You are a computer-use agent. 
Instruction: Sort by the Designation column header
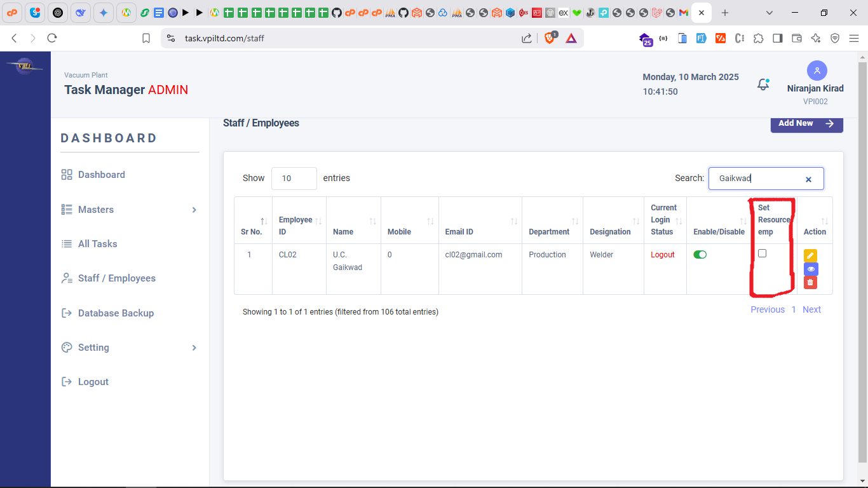(x=614, y=220)
